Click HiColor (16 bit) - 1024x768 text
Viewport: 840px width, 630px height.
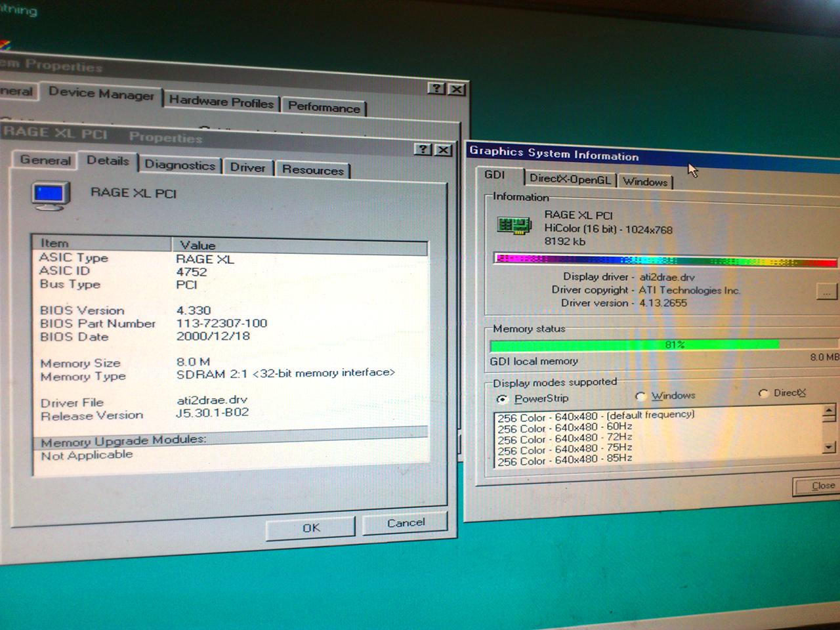(x=608, y=229)
